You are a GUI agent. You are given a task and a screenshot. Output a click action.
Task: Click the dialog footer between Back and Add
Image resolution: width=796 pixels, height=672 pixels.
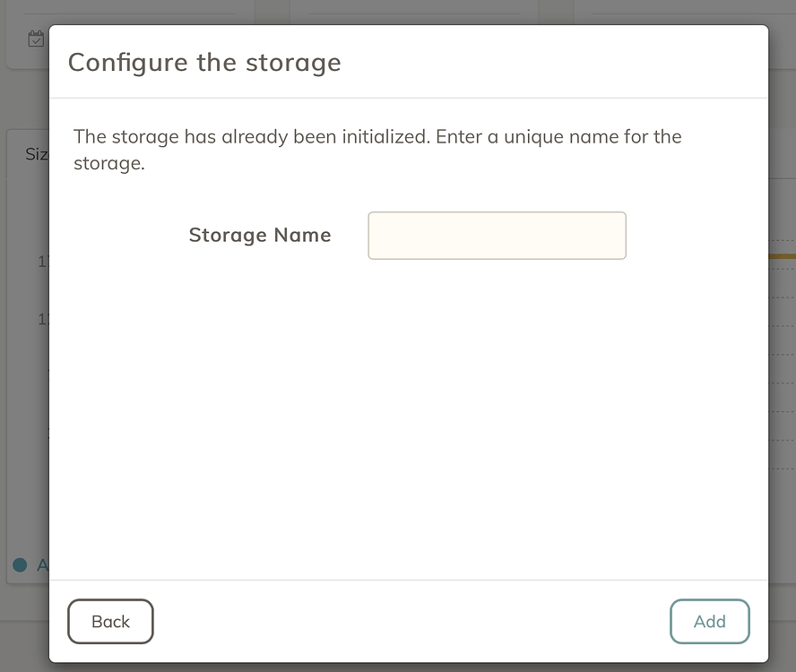411,621
